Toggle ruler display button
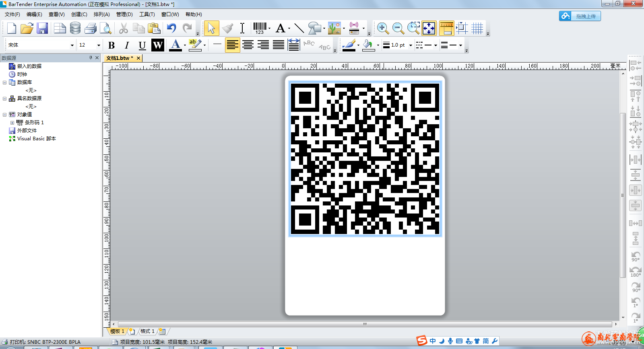The height and width of the screenshot is (349, 644). point(447,28)
